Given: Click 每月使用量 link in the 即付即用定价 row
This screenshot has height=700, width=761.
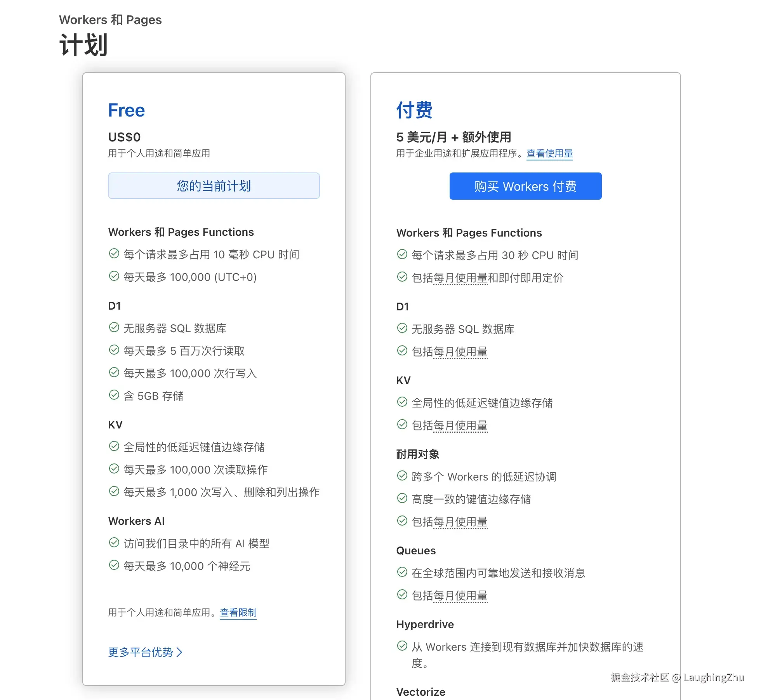Looking at the screenshot, I should pos(460,278).
